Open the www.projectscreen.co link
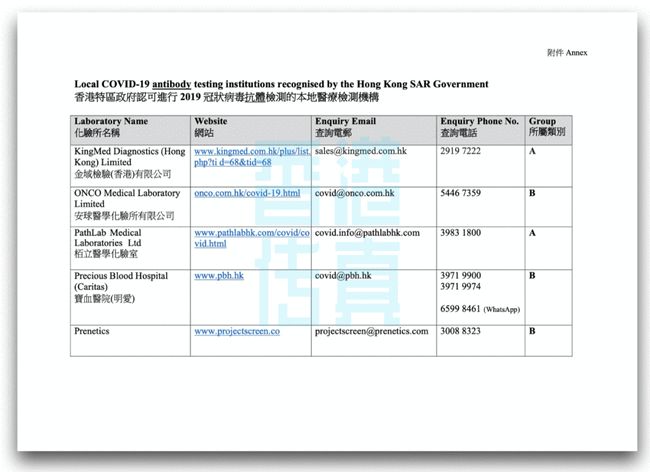The width and height of the screenshot is (650, 472). coord(237,332)
